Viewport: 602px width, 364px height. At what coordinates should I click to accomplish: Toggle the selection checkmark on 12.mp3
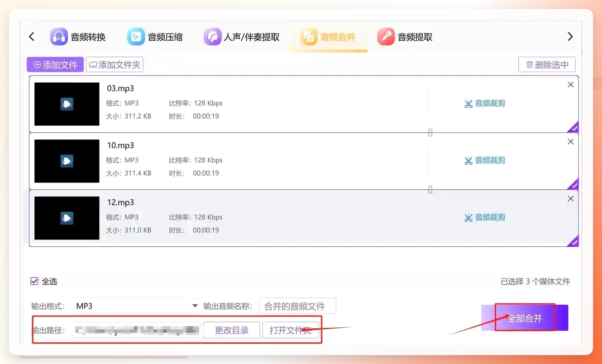(x=574, y=242)
